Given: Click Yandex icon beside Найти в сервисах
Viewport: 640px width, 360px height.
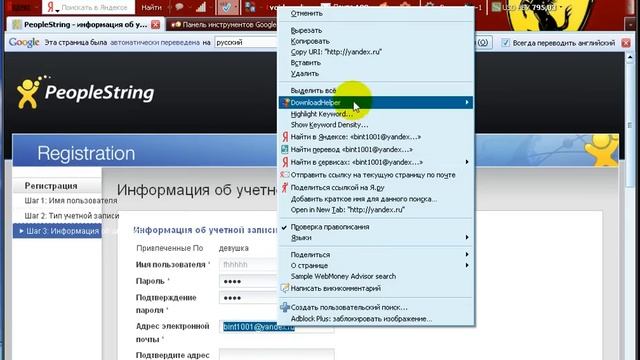Looking at the screenshot, I should click(x=285, y=162).
